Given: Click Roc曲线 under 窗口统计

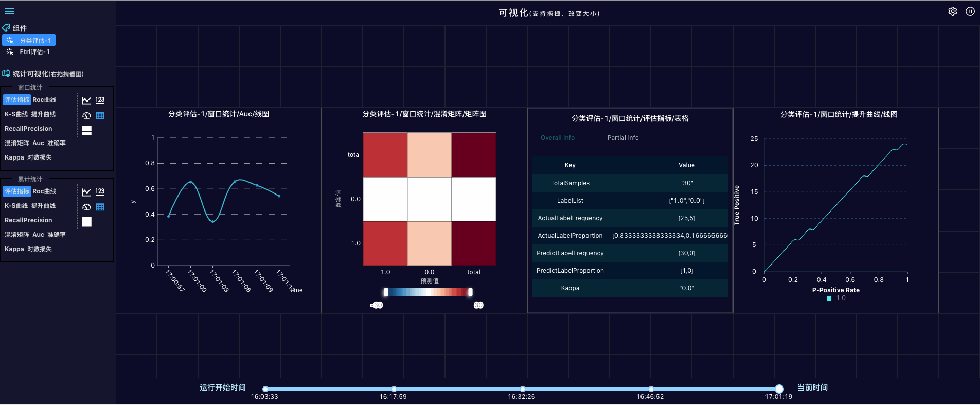Looking at the screenshot, I should (x=44, y=100).
